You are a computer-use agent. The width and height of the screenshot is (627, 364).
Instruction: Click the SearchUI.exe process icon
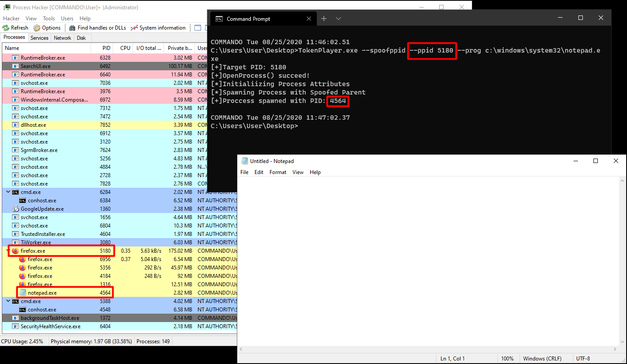pos(15,66)
